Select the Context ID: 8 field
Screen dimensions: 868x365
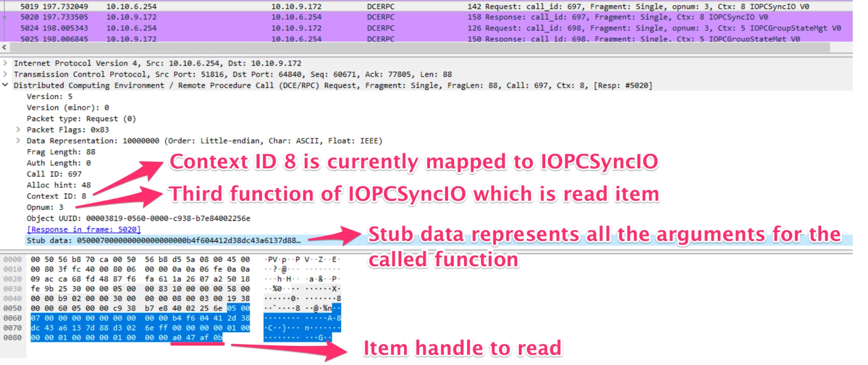(56, 196)
